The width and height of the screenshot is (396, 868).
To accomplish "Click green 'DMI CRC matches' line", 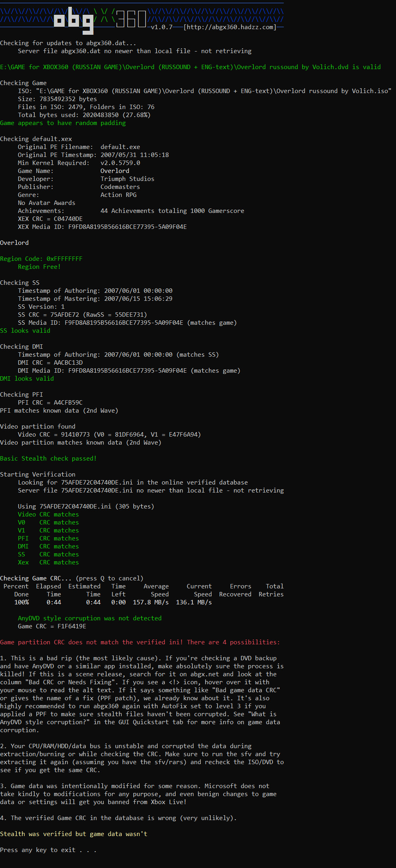I will pyautogui.click(x=48, y=546).
